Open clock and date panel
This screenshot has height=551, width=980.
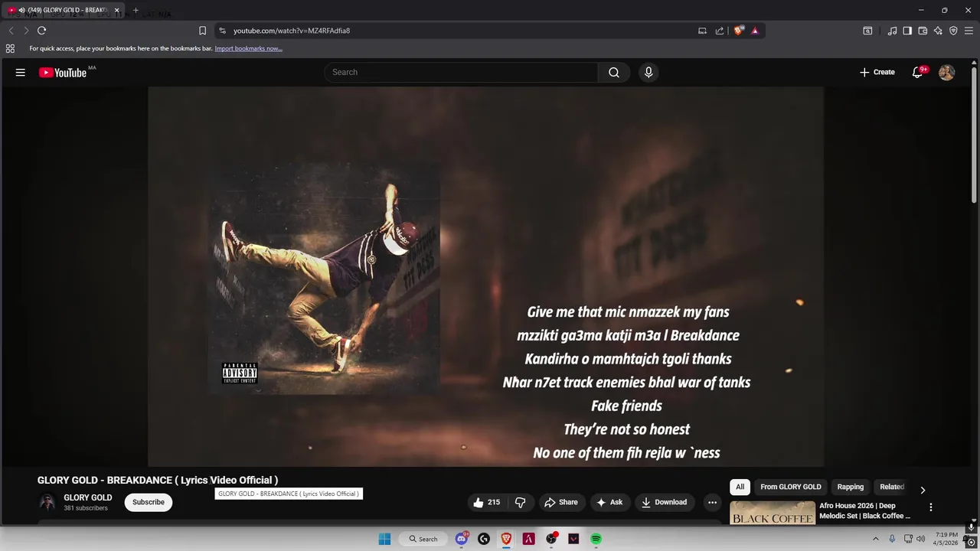coord(946,539)
